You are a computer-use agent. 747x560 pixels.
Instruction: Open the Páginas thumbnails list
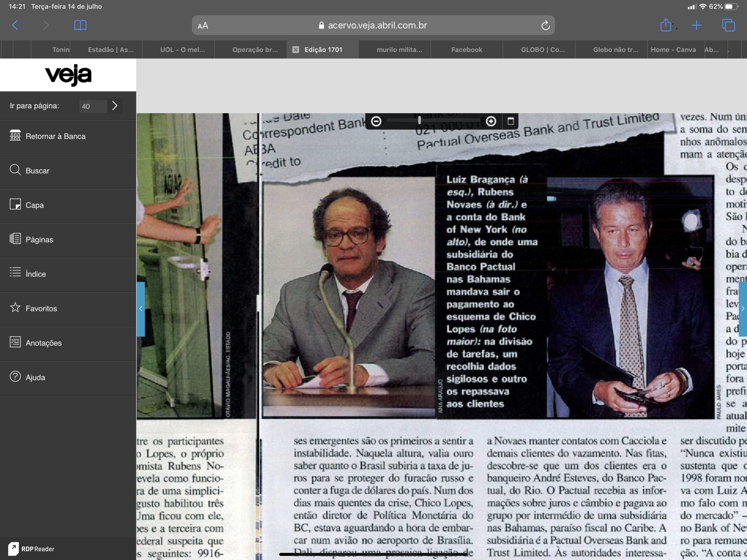click(68, 240)
